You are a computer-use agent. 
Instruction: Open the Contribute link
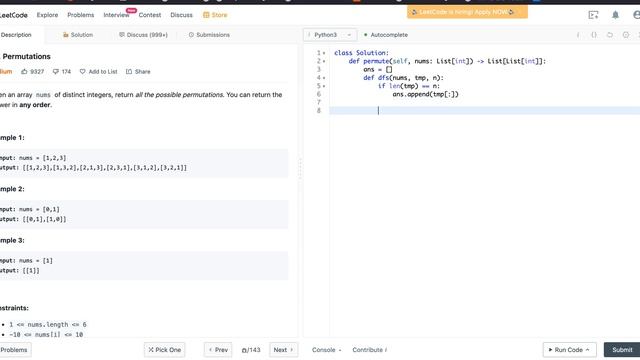(x=369, y=350)
